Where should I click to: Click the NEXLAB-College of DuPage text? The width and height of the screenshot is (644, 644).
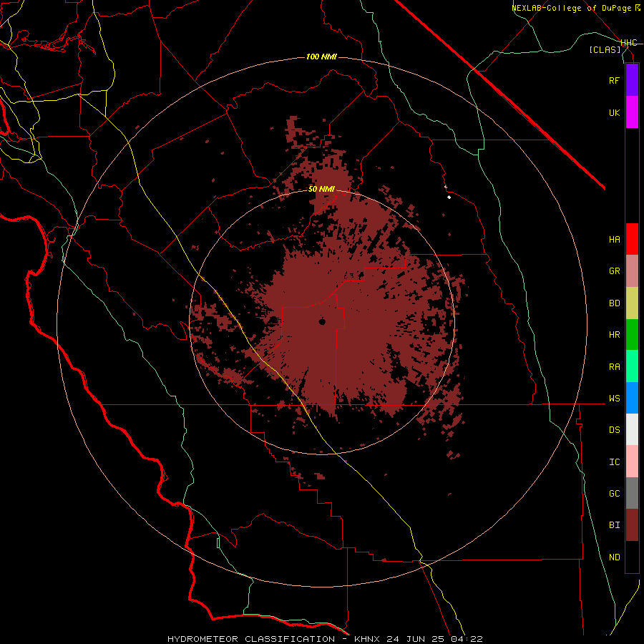point(571,8)
